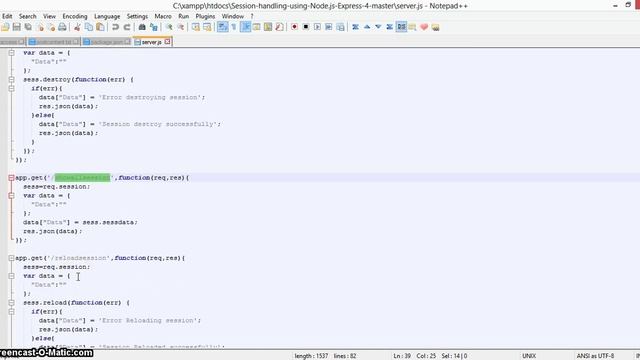Image resolution: width=640 pixels, height=360 pixels.
Task: Click the Copy toolbar icon
Action: [x=89, y=27]
